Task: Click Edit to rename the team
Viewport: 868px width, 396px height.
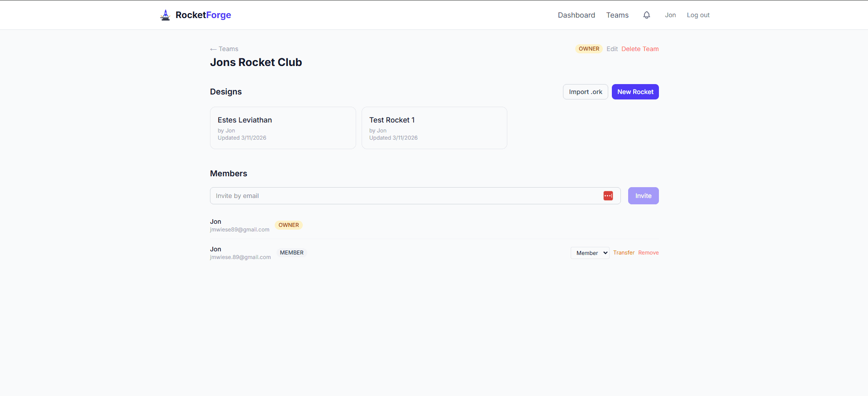Action: 612,49
